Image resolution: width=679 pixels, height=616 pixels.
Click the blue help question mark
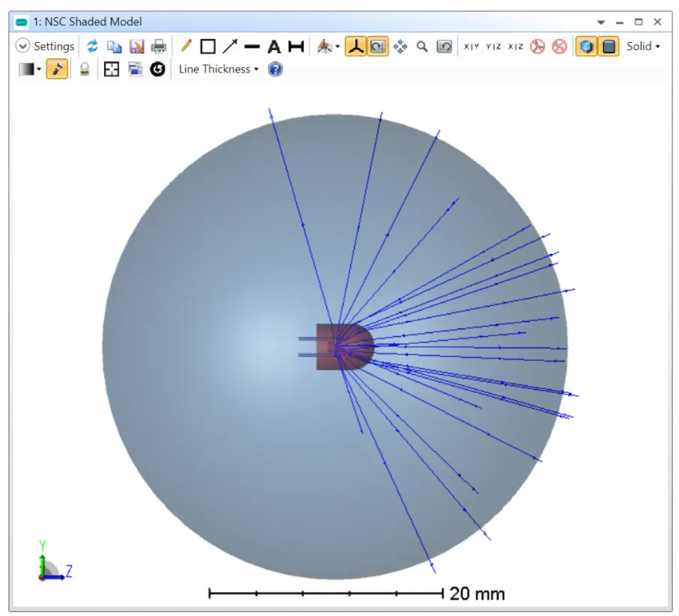[x=275, y=70]
